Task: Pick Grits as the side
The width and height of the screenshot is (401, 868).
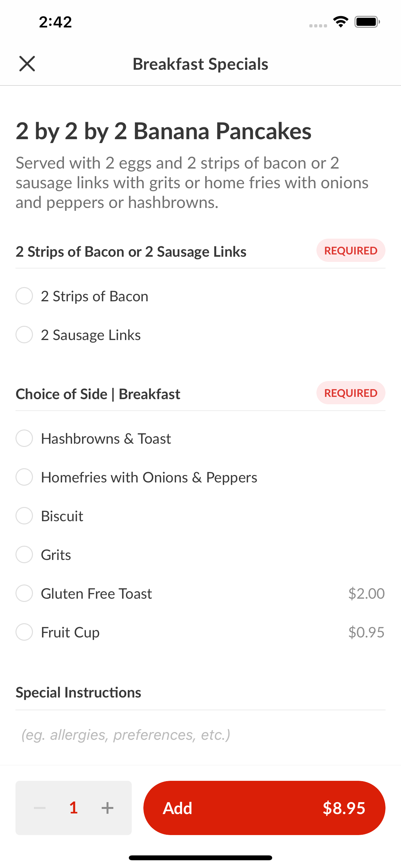Action: pyautogui.click(x=200, y=555)
